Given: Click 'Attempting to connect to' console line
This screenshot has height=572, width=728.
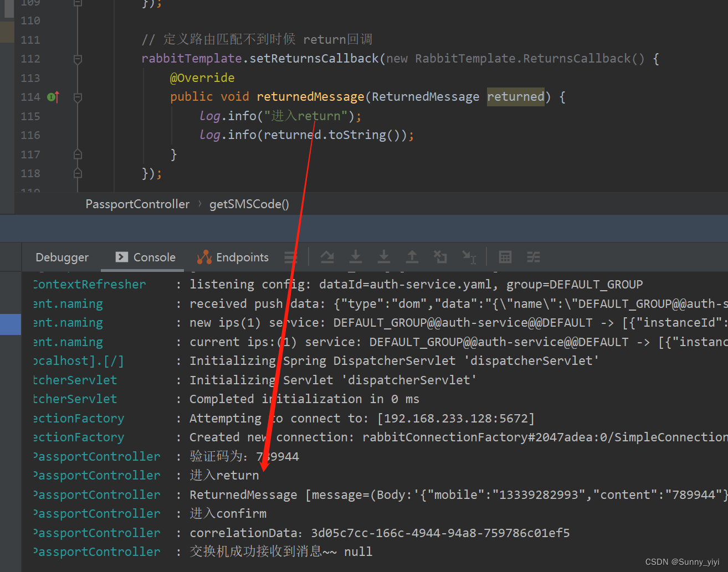Looking at the screenshot, I should click(x=362, y=419).
